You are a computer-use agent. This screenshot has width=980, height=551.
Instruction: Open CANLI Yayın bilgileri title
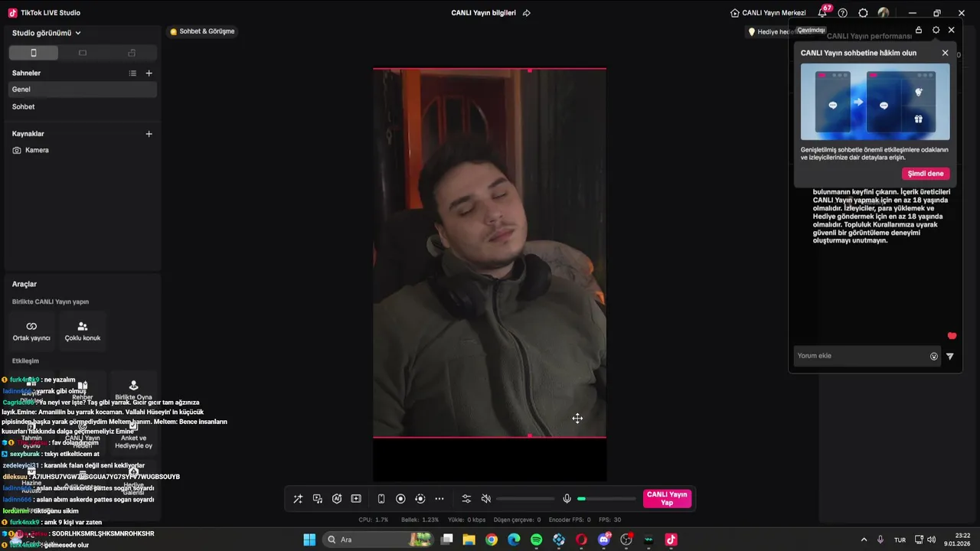[484, 13]
